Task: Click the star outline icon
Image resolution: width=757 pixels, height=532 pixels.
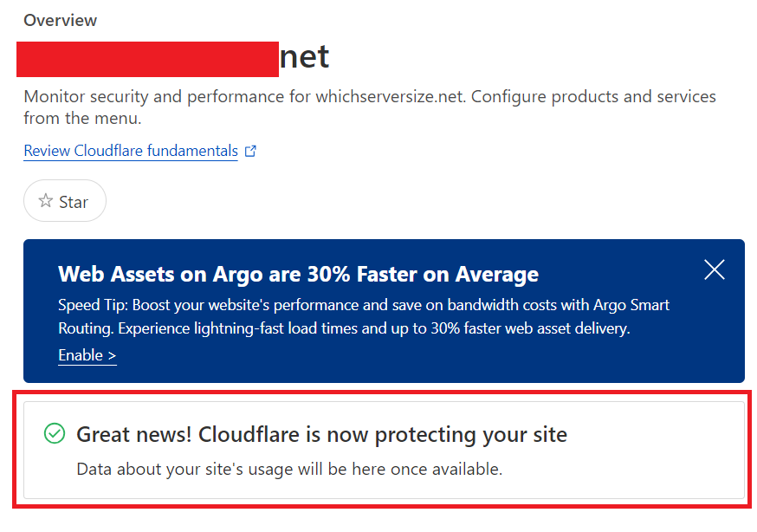Action: point(46,201)
